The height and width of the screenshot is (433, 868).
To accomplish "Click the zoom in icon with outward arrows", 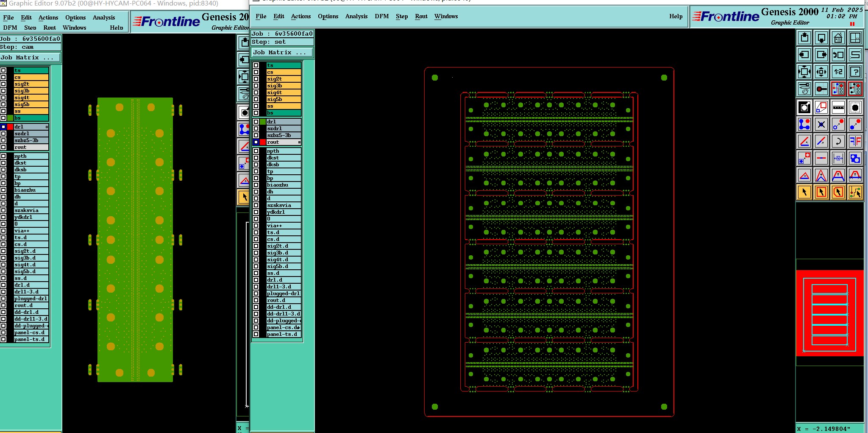I will tap(804, 72).
